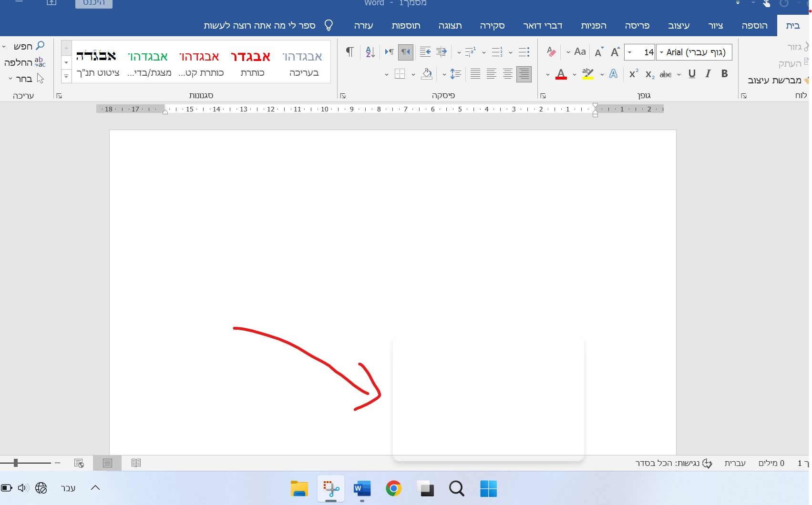Toggle right-to-left text direction
Screen dimensions: 812x505
pyautogui.click(x=405, y=52)
